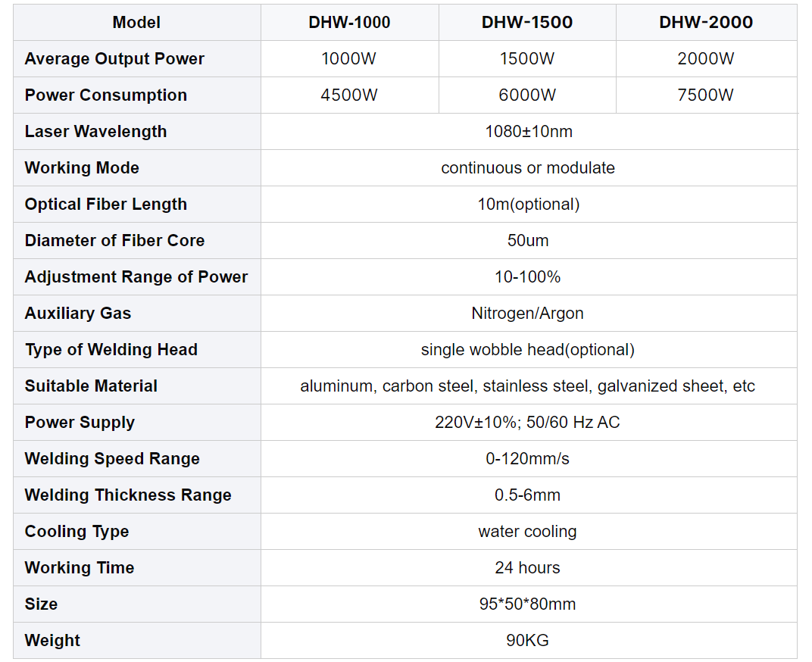Select the suitable material list text

click(528, 386)
